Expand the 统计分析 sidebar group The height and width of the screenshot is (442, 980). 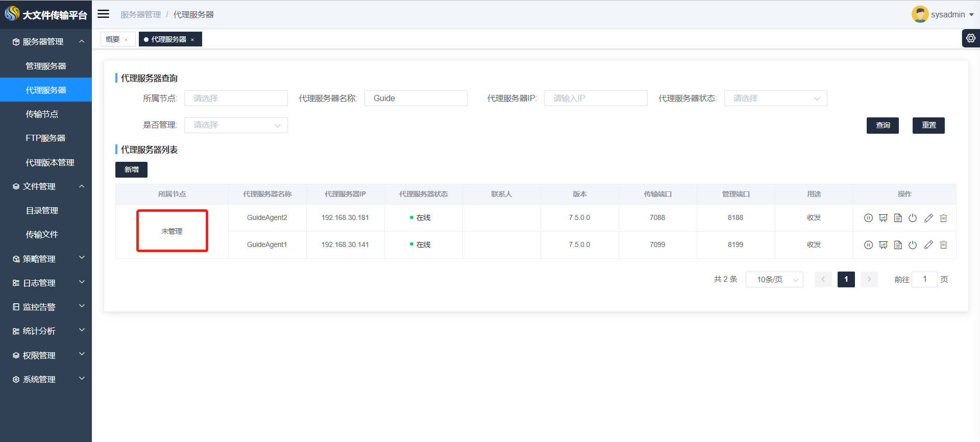(46, 331)
